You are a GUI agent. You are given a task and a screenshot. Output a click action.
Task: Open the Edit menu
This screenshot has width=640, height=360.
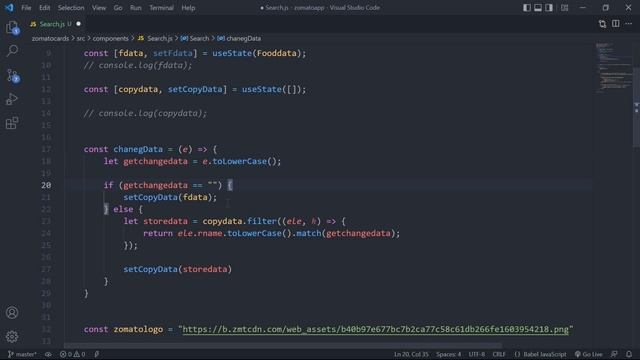[x=44, y=8]
